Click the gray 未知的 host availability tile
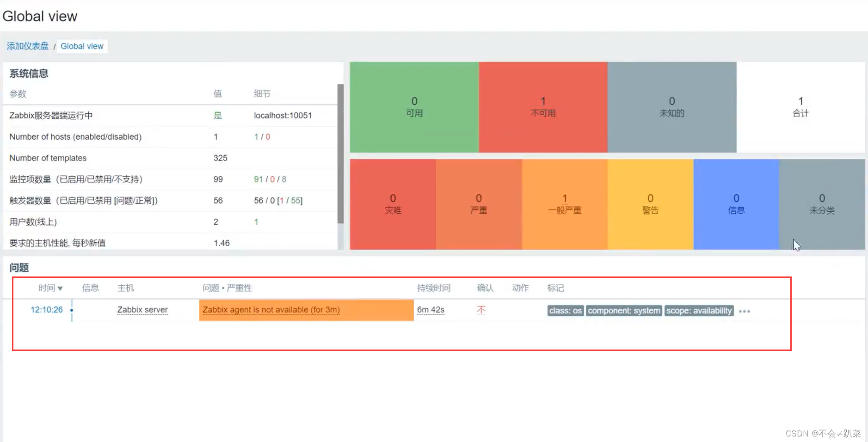This screenshot has width=868, height=442. [x=672, y=107]
